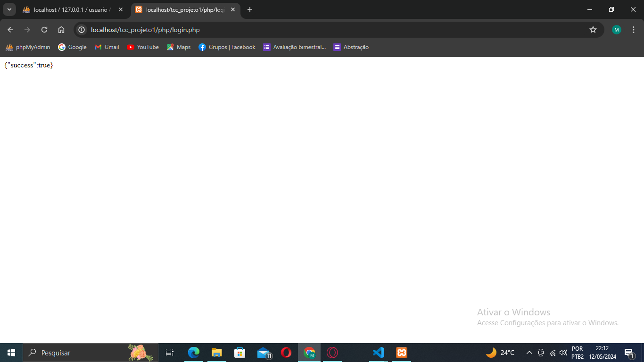Reload the login.php page
644x362 pixels.
(44, 30)
